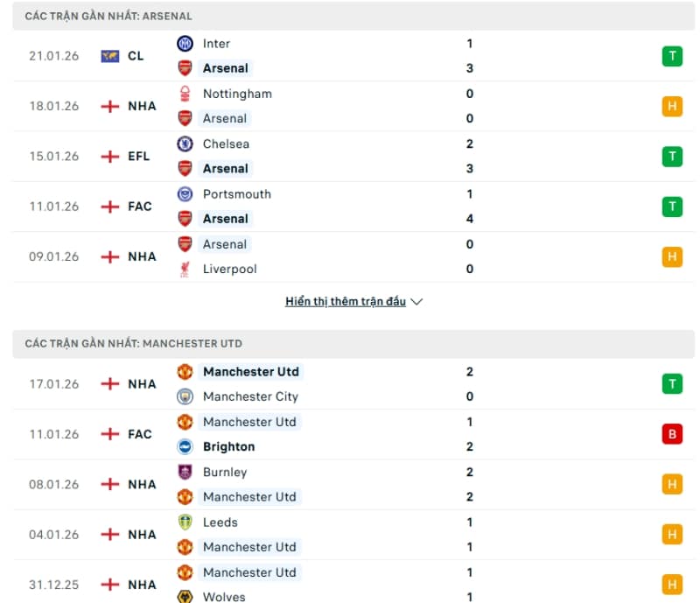Screen dimensions: 700x603
Task: Click the Burnley club badge
Action: tap(185, 472)
